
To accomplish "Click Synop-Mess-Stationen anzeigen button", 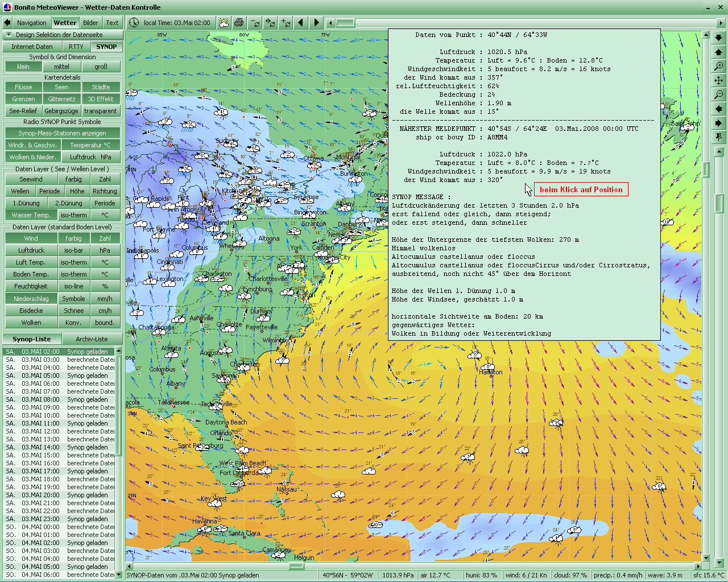I will (x=62, y=133).
